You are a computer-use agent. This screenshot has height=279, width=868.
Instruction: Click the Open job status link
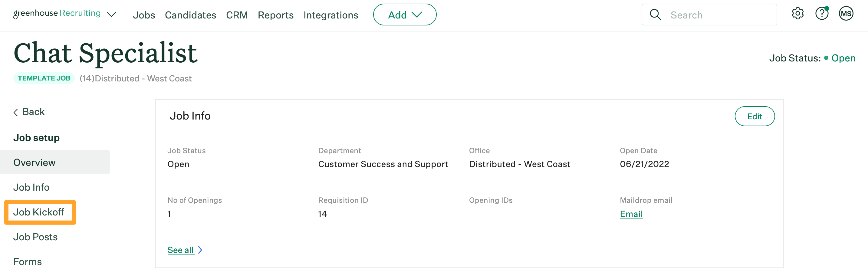pyautogui.click(x=843, y=58)
